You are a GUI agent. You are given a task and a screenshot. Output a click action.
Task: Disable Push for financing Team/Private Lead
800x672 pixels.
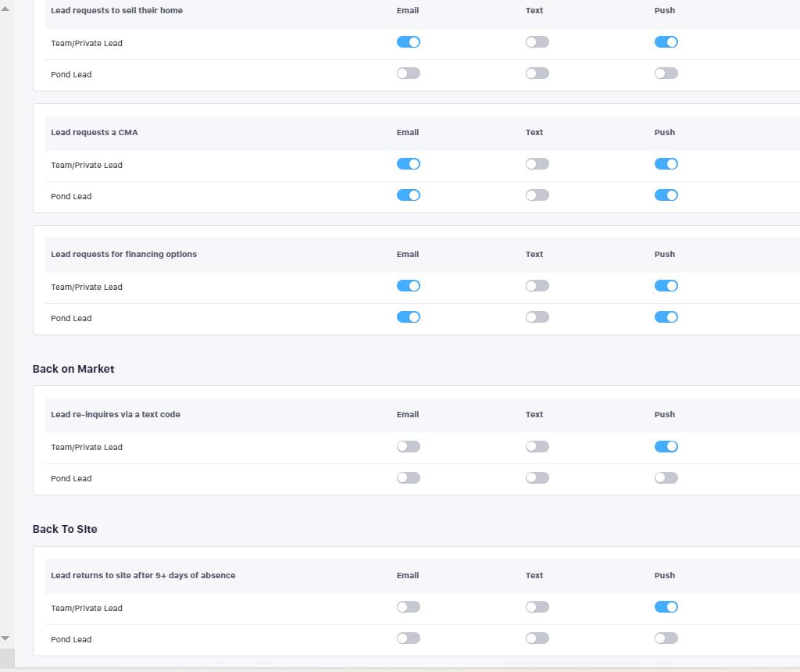click(x=666, y=286)
